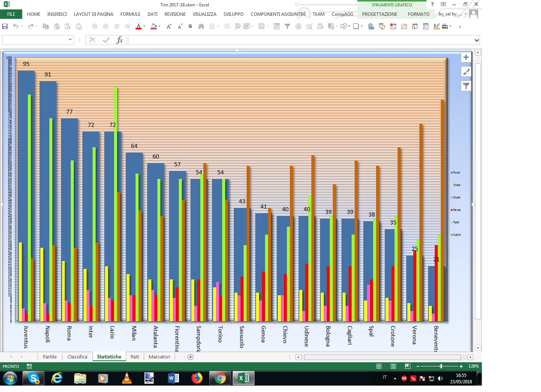This screenshot has height=392, width=541.
Task: Zoom in with the plus button
Action: pyautogui.click(x=461, y=366)
